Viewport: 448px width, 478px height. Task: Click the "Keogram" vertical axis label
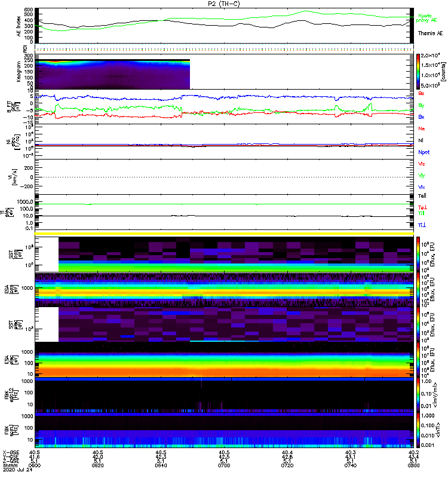19,71
